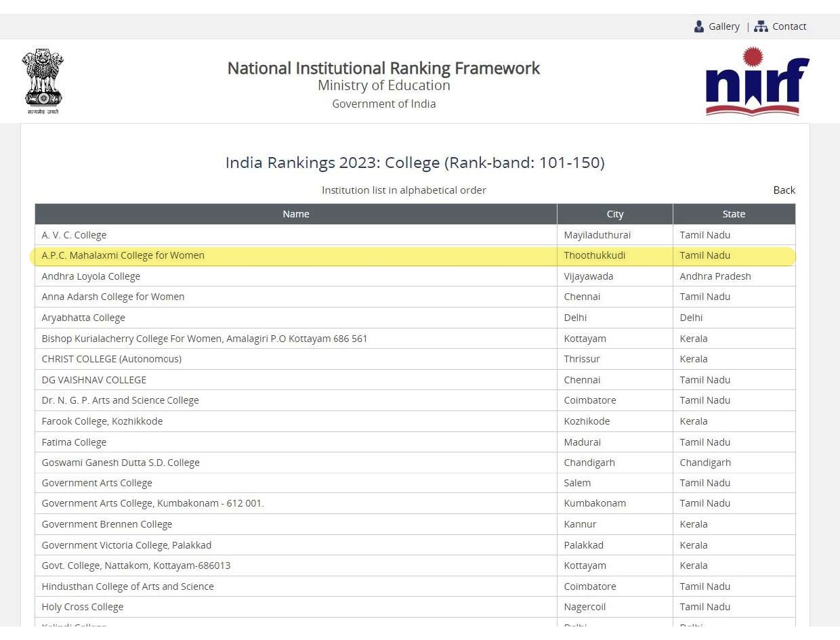840x640 pixels.
Task: Select Government Brennen College entry
Action: coord(107,524)
